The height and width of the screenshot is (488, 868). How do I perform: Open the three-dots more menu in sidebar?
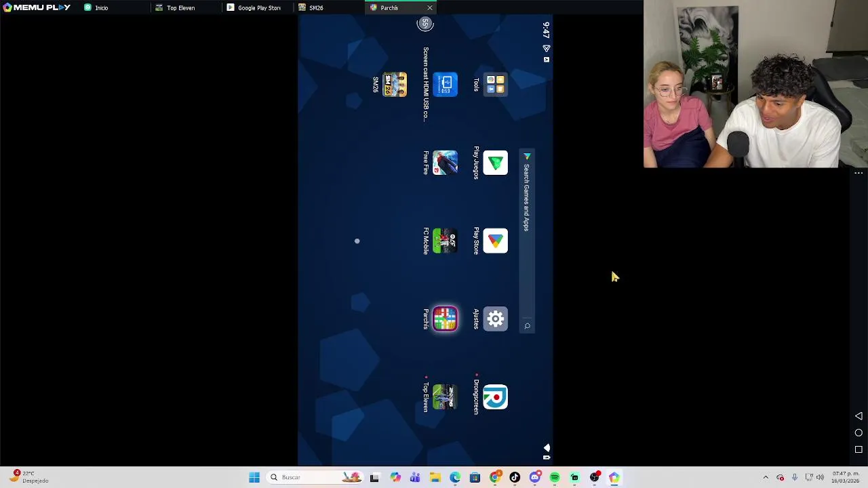tap(859, 174)
